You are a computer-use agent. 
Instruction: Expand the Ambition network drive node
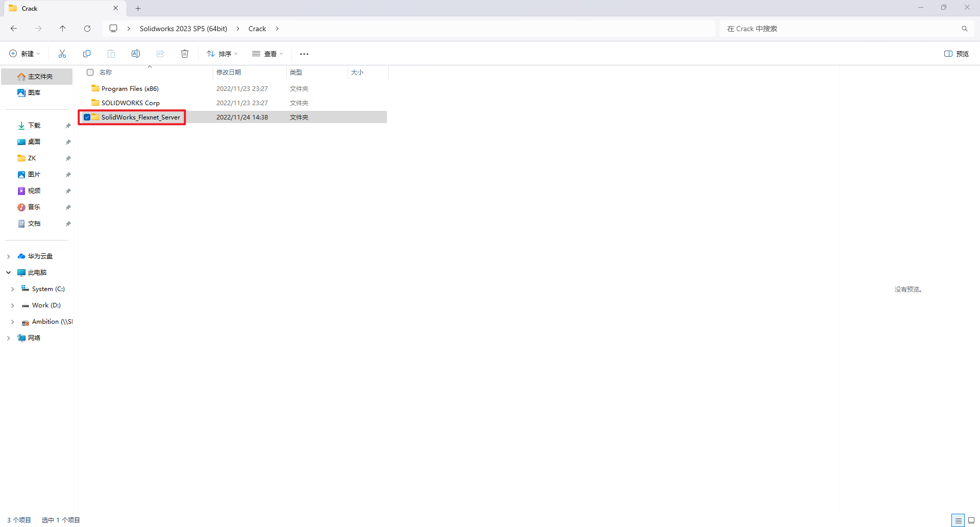[x=12, y=322]
